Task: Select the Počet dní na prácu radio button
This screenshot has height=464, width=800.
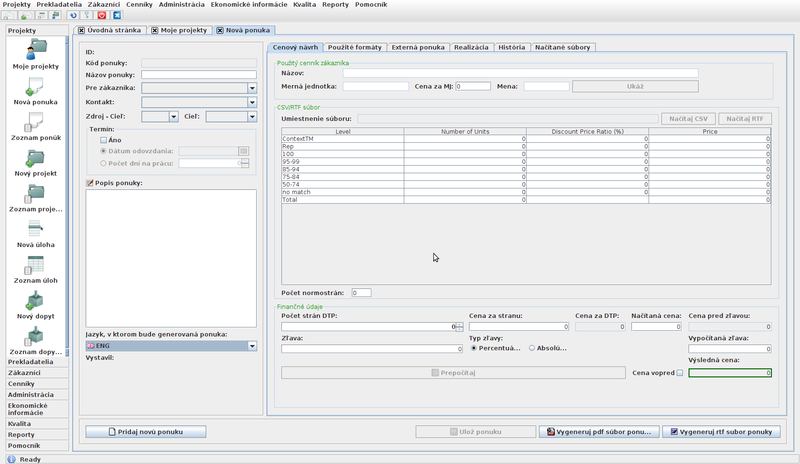Action: pyautogui.click(x=104, y=163)
